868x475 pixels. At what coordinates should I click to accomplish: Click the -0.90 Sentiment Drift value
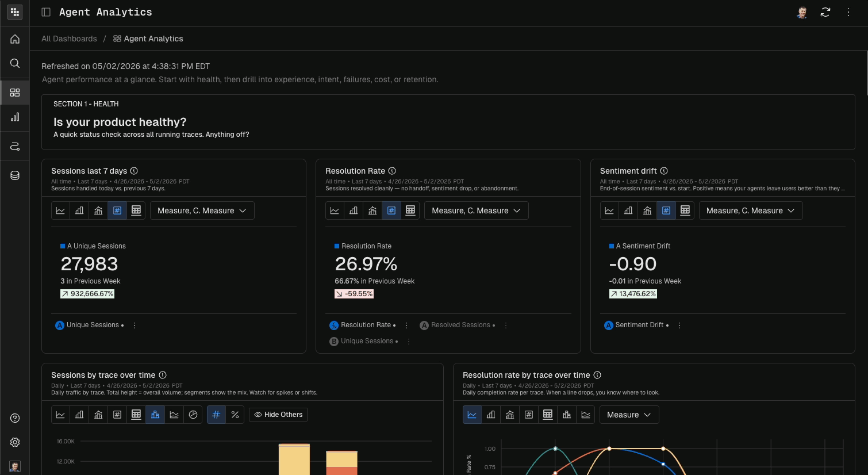[632, 264]
